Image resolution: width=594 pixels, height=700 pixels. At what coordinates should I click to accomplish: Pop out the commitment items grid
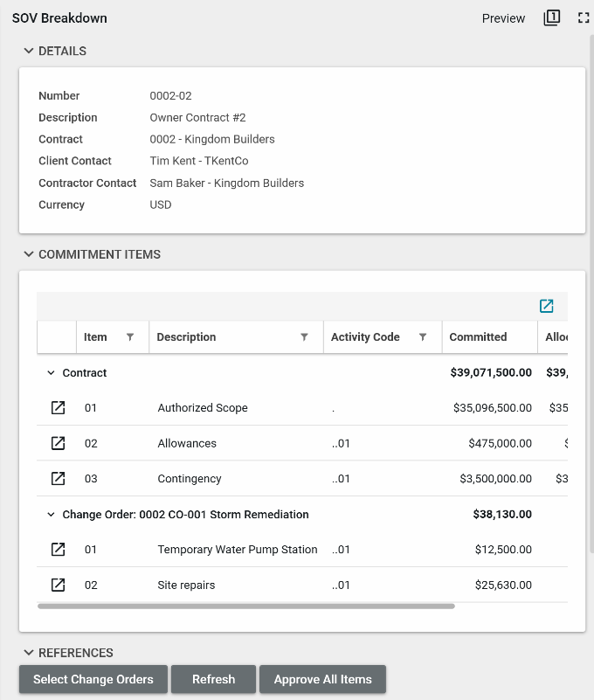tap(547, 306)
